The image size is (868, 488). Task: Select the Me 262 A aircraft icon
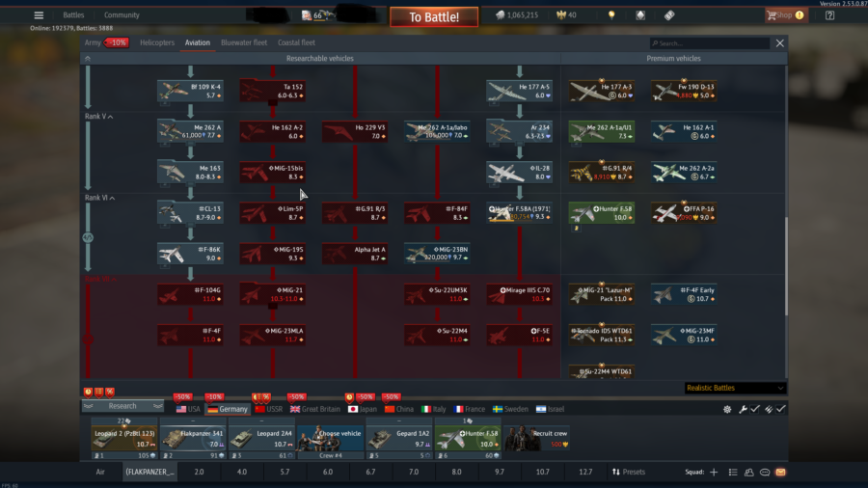(x=191, y=131)
